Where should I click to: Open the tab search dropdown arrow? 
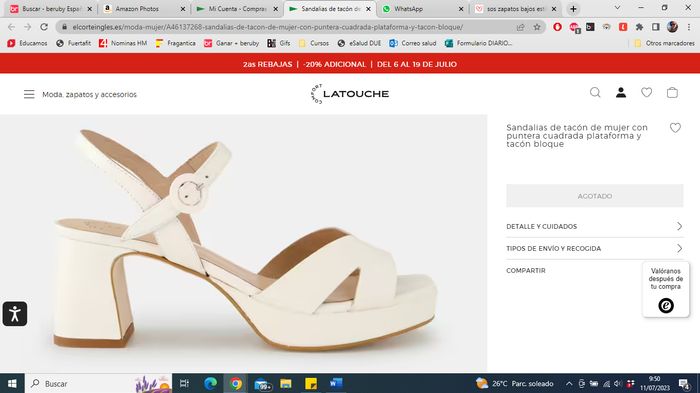click(x=617, y=8)
